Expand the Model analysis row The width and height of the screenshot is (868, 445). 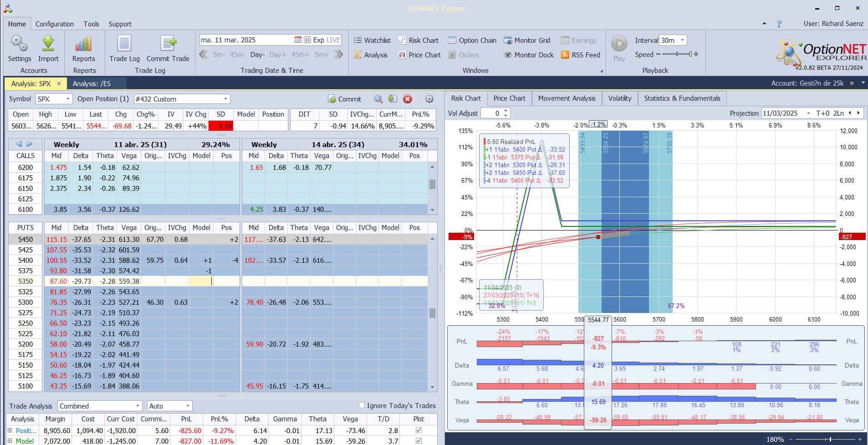pyautogui.click(x=10, y=441)
